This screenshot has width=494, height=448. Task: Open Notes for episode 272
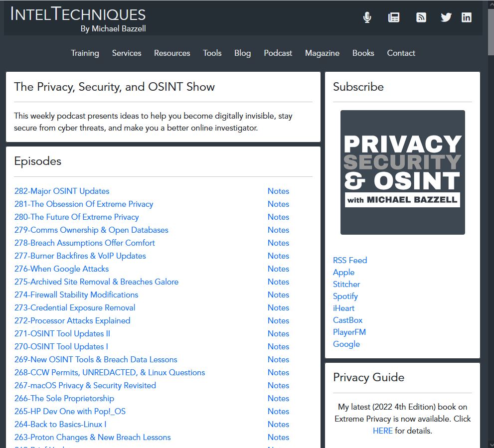click(x=278, y=320)
